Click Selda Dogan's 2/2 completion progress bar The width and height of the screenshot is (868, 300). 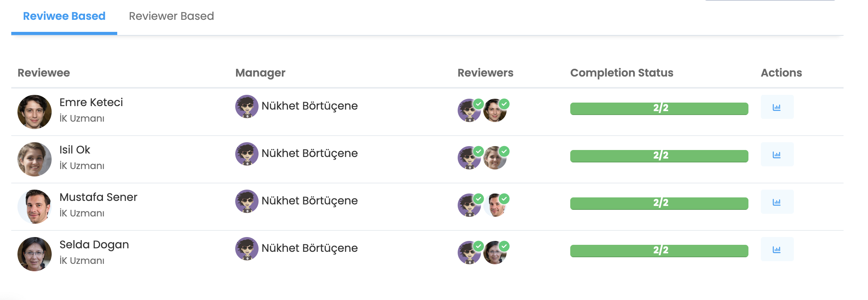(659, 251)
